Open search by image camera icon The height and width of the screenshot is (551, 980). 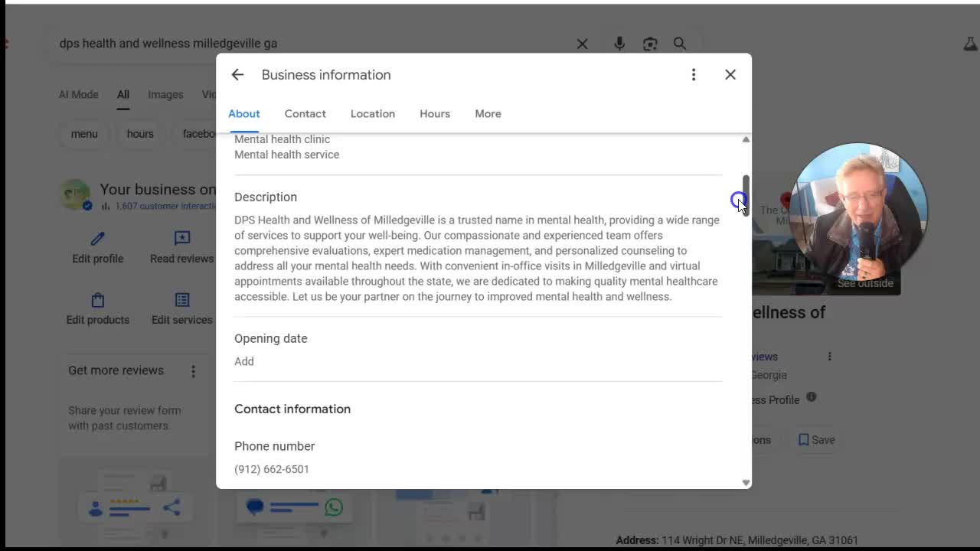click(650, 44)
